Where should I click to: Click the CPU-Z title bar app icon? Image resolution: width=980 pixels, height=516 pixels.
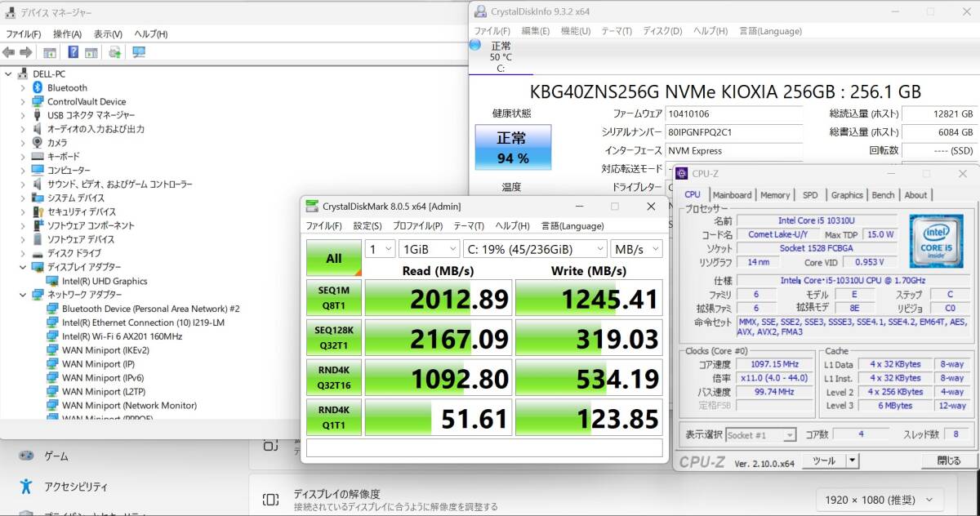pos(682,173)
